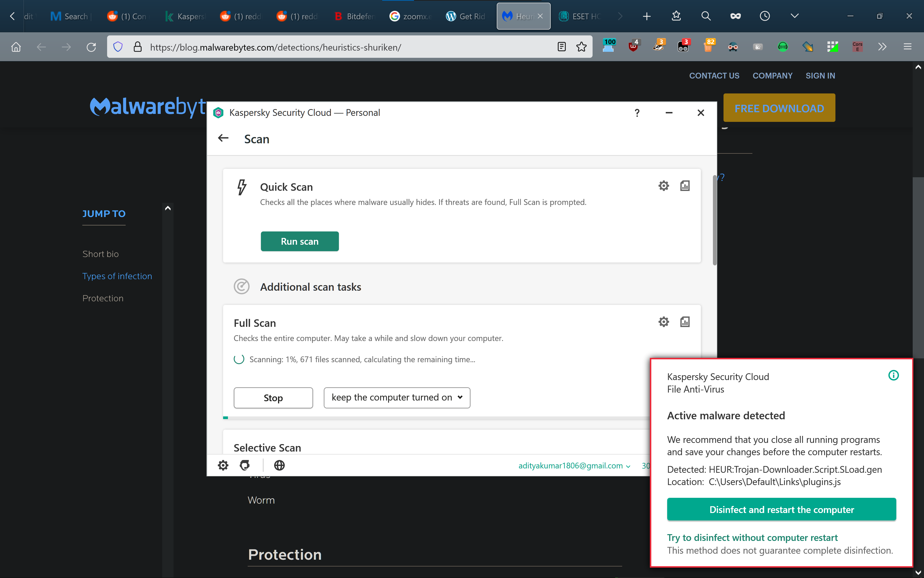This screenshot has width=924, height=578.
Task: Open Kaspersky help question mark
Action: point(637,113)
